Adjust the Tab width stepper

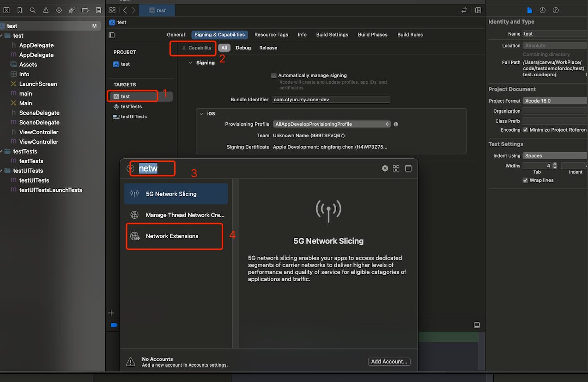point(555,166)
